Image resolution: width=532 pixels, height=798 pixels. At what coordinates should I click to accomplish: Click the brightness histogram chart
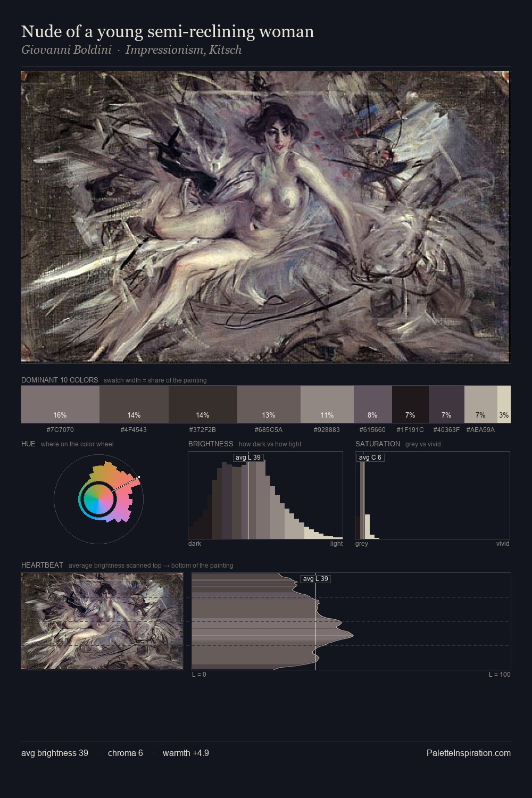265,495
